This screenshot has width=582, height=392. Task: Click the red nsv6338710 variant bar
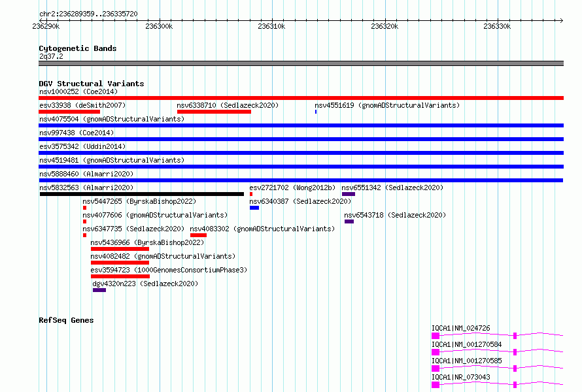214,112
